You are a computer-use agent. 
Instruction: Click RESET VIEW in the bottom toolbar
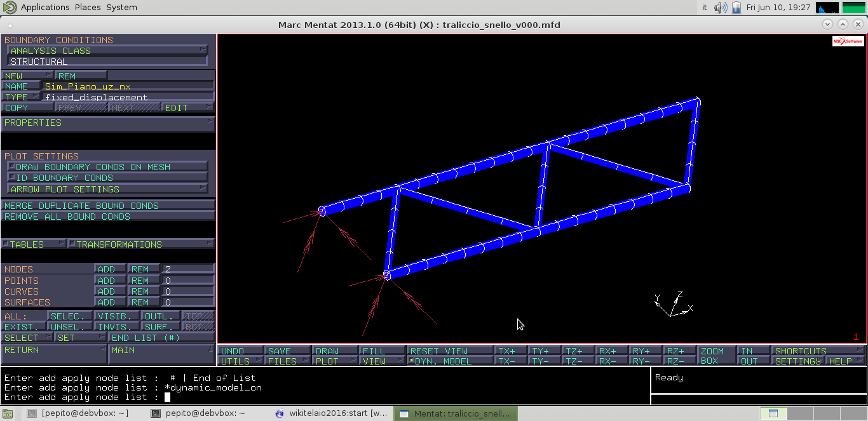click(x=450, y=351)
